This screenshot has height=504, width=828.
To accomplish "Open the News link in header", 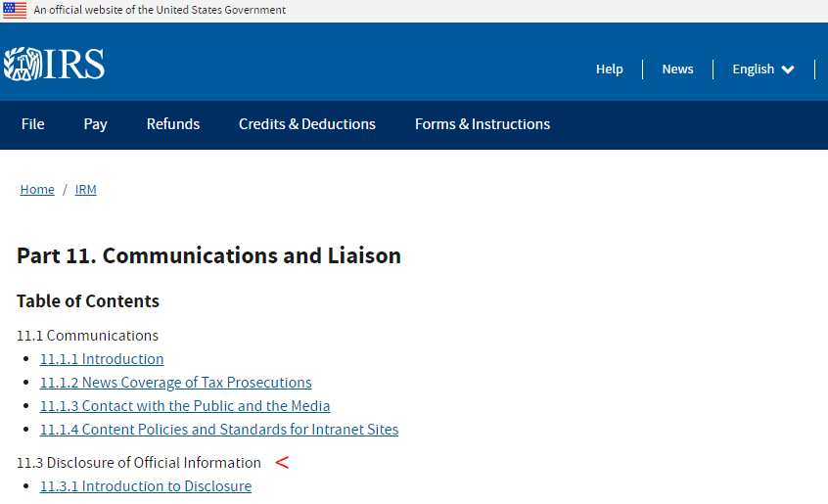I will tap(677, 69).
